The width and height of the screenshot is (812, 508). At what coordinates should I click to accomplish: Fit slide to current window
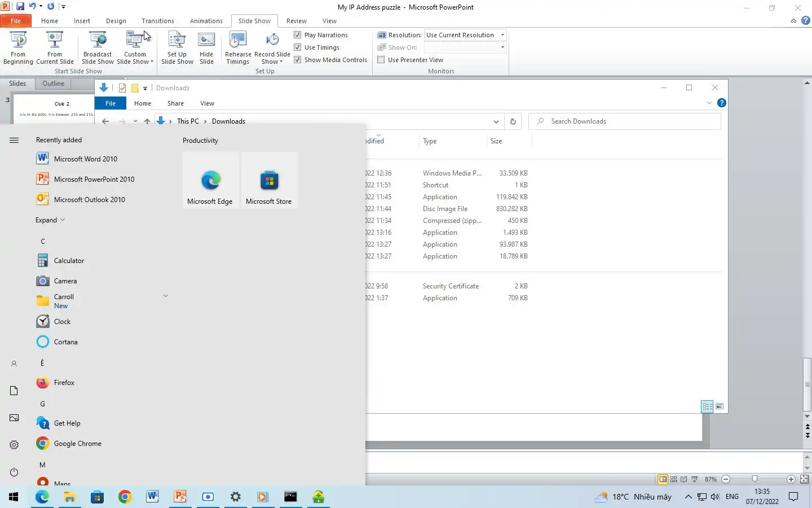click(x=804, y=479)
